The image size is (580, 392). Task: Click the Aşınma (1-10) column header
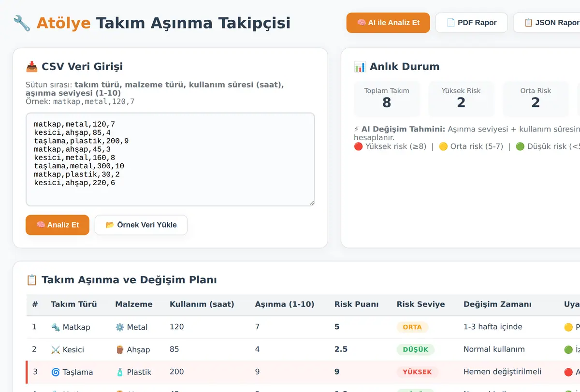click(285, 304)
